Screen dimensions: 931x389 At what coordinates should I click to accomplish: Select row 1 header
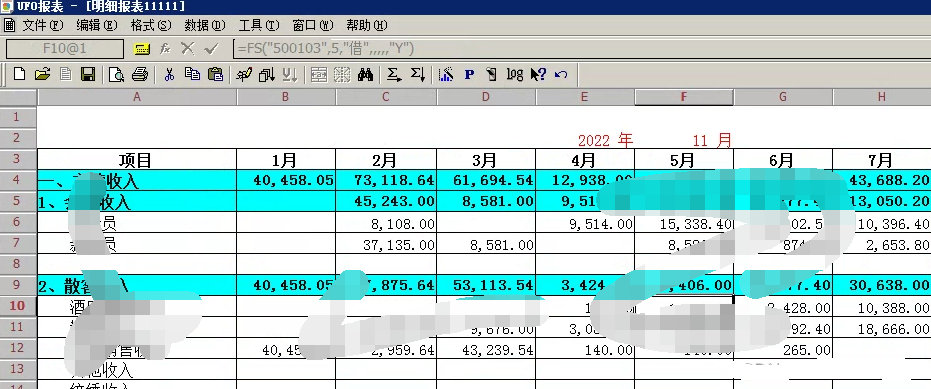[x=18, y=116]
